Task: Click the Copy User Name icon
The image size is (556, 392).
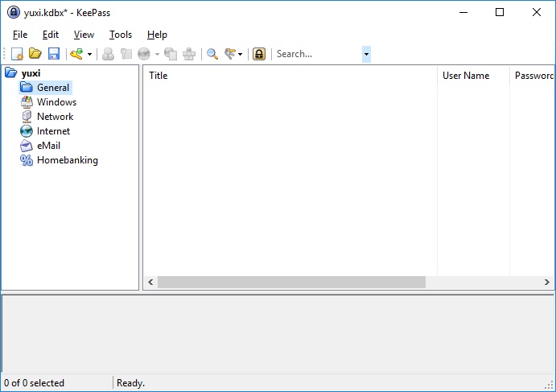Action: coord(108,54)
